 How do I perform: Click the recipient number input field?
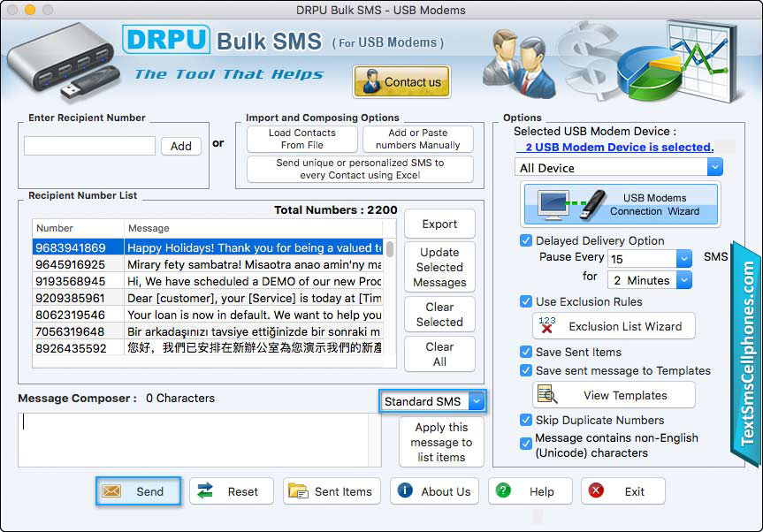(x=89, y=146)
